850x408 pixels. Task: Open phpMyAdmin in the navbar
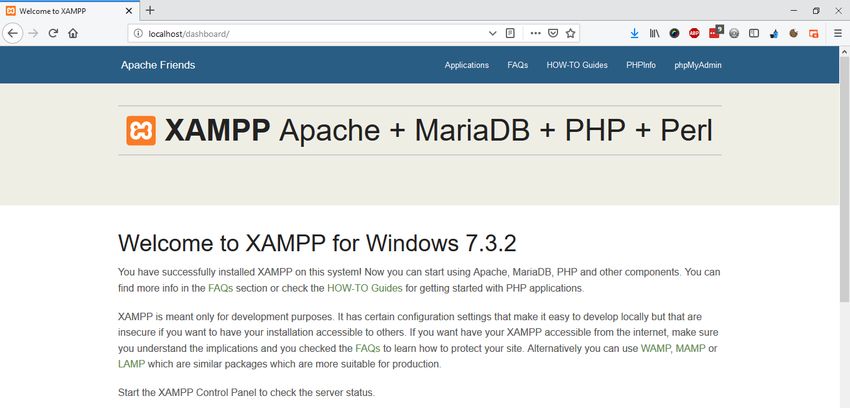pyautogui.click(x=698, y=65)
